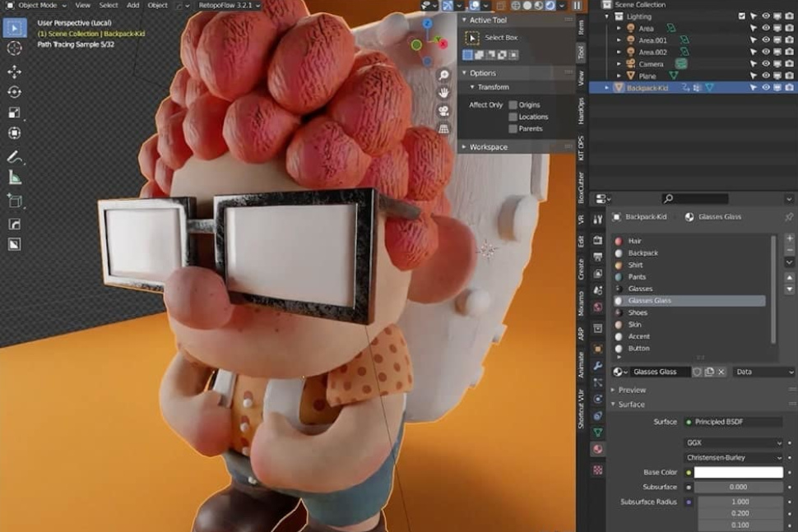Switch to the HardOps sidebar tab

coord(582,111)
